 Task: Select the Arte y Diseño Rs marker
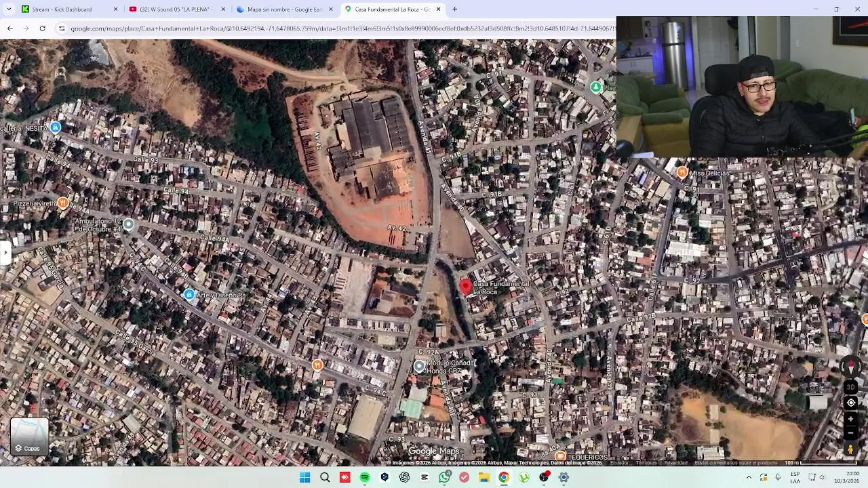point(189,294)
